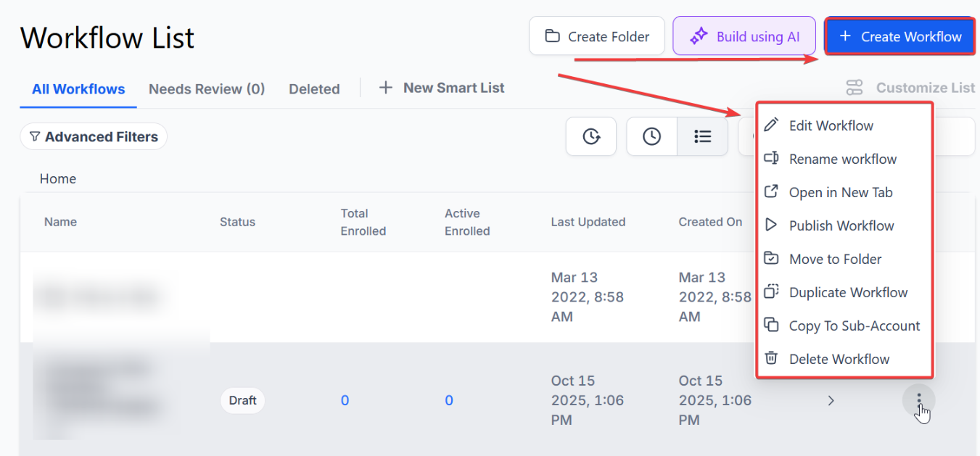Switch to the clock recent view icon
The width and height of the screenshot is (980, 456).
[x=651, y=136]
